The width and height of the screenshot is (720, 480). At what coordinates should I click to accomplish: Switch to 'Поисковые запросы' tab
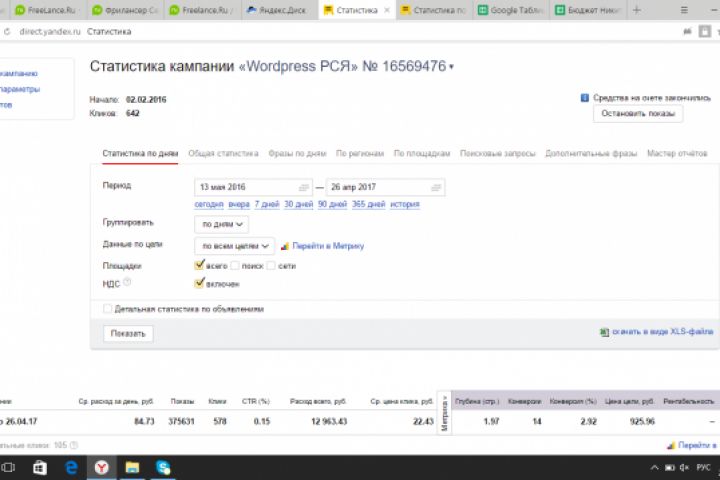(497, 153)
